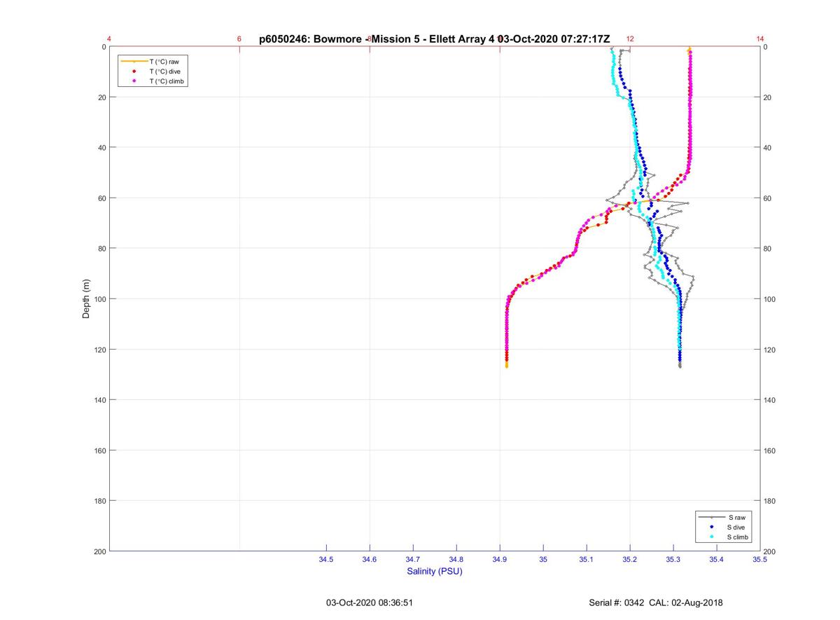Click the 'Salinity (PSU)' axis label

435,572
